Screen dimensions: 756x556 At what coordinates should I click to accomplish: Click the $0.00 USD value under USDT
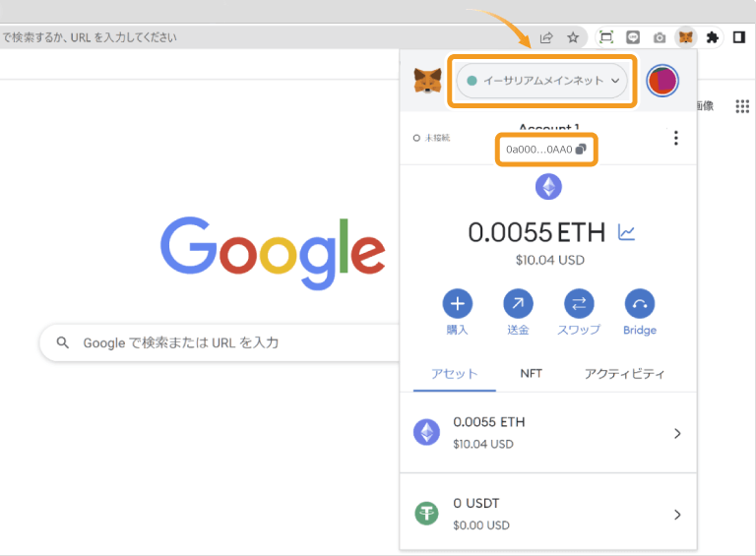481,525
